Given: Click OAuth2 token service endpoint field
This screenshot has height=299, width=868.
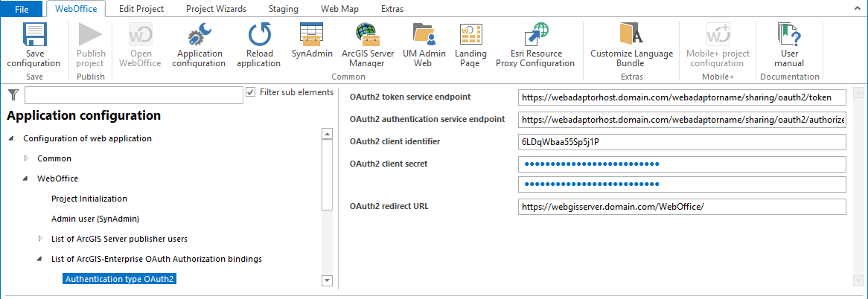Looking at the screenshot, I should [x=683, y=97].
